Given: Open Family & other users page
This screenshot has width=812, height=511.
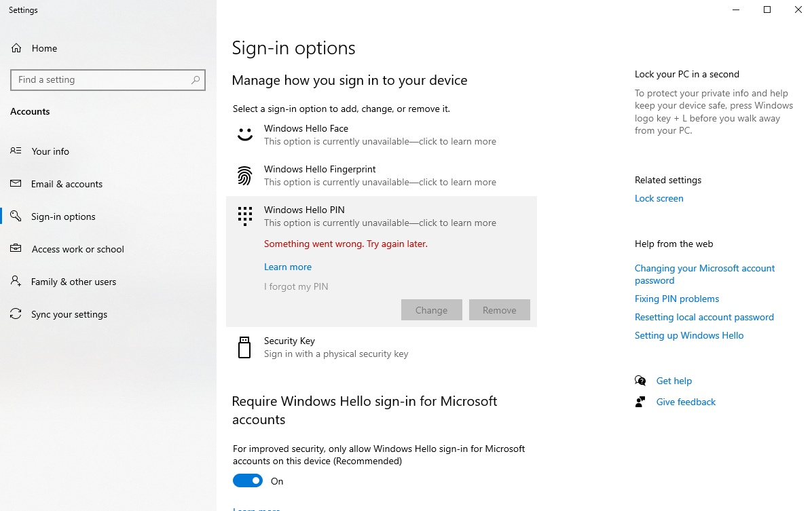Looking at the screenshot, I should coord(108,282).
